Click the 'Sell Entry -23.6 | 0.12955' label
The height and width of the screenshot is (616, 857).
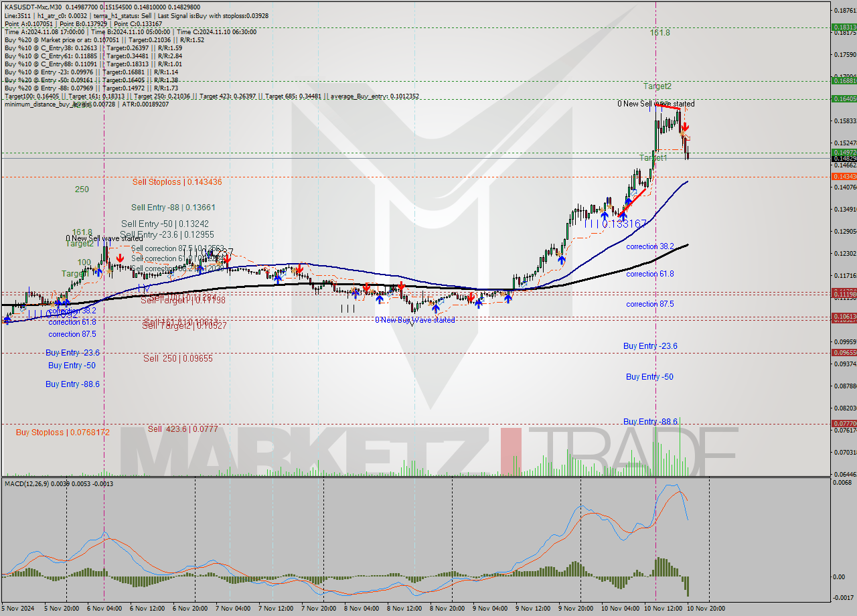pyautogui.click(x=167, y=234)
